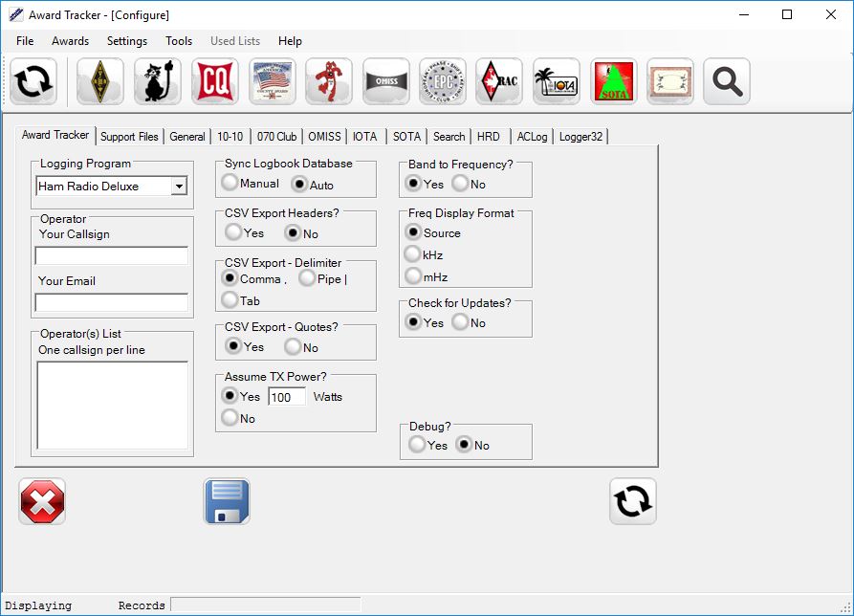Click the toolbar refresh arrows icon

pyautogui.click(x=33, y=81)
